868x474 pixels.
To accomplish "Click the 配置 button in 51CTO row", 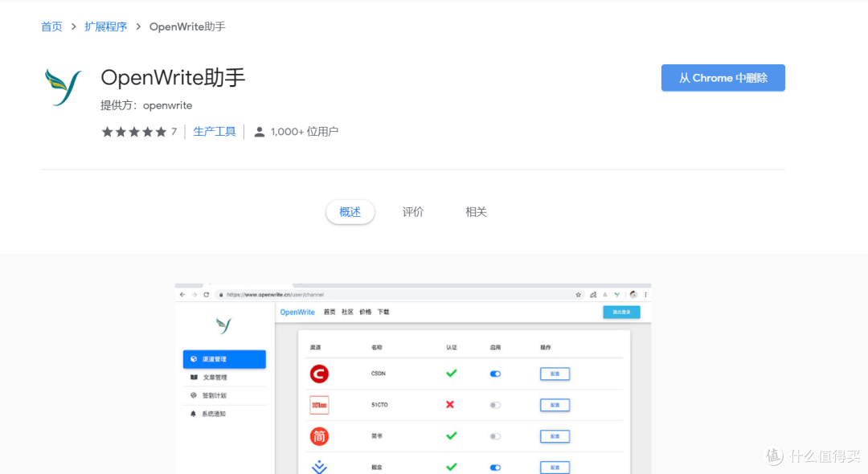I will [555, 405].
